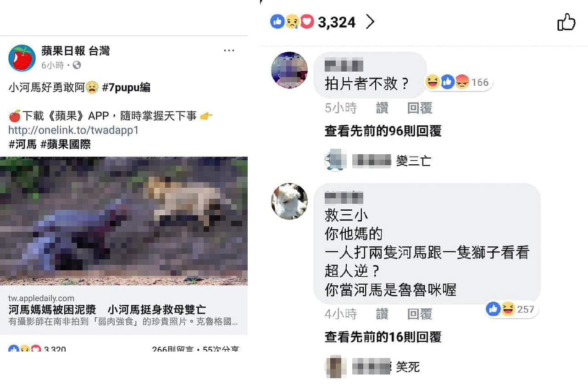This screenshot has height=386, width=588.
Task: Reply to the 拍片者不救 comment
Action: (420, 108)
